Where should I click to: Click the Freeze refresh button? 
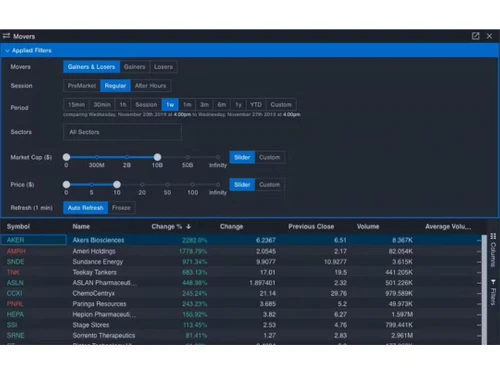[x=121, y=208]
